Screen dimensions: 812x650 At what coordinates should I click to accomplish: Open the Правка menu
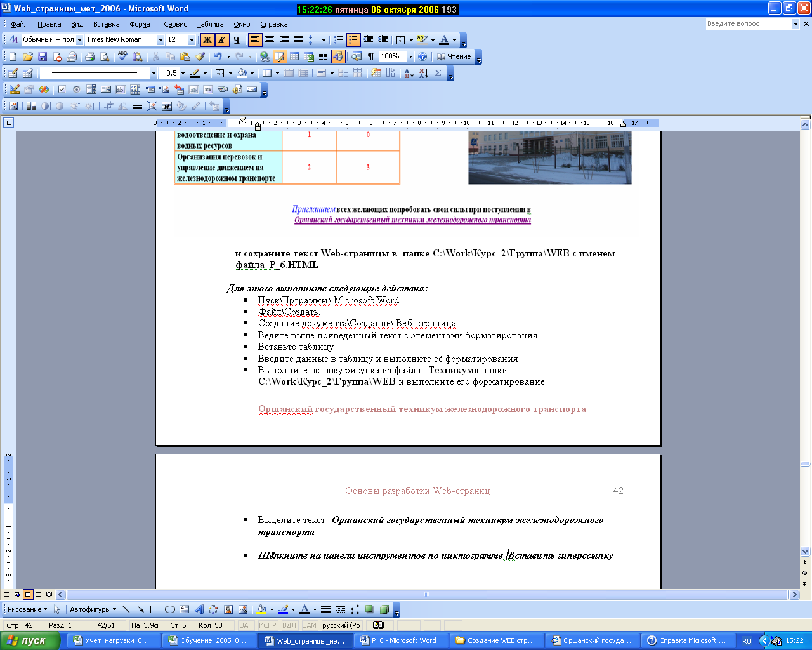[49, 24]
